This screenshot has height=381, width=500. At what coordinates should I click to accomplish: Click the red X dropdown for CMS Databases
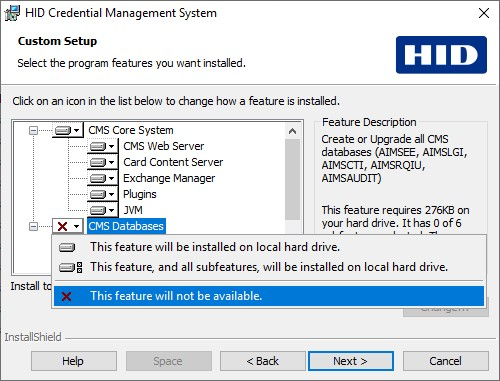click(68, 226)
